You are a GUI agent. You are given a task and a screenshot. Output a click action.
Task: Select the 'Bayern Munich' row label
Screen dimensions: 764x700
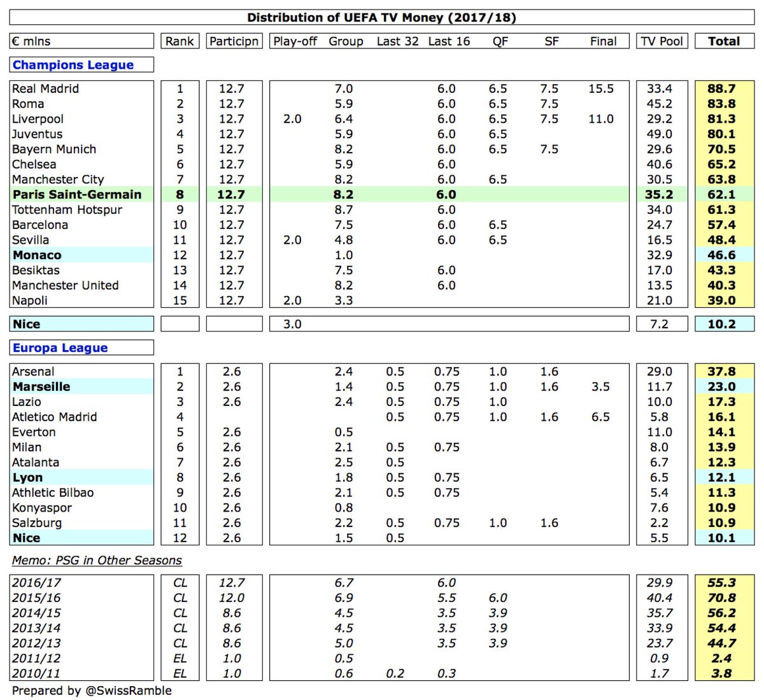[54, 150]
